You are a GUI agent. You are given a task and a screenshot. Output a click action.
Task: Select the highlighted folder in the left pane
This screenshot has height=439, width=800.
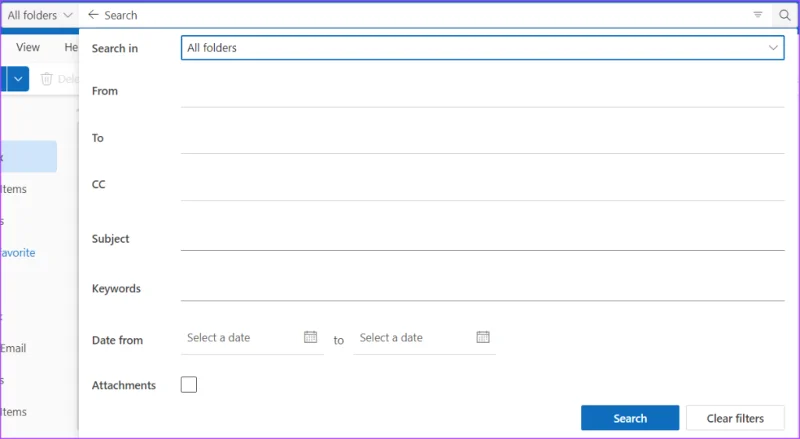click(29, 156)
